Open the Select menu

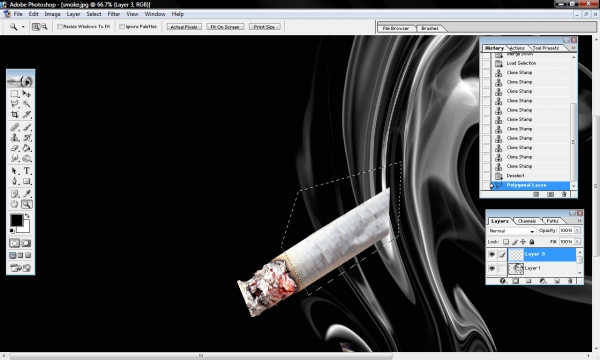(x=94, y=14)
